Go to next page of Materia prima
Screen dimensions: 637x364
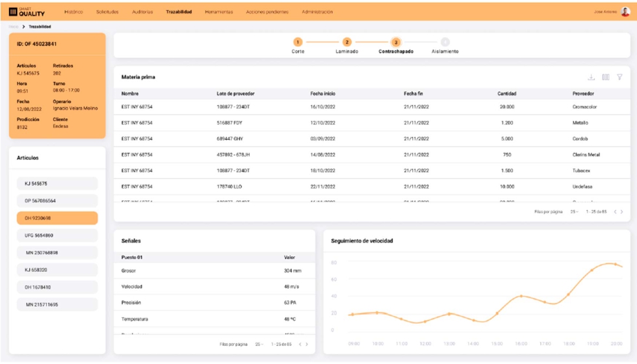pyautogui.click(x=622, y=212)
